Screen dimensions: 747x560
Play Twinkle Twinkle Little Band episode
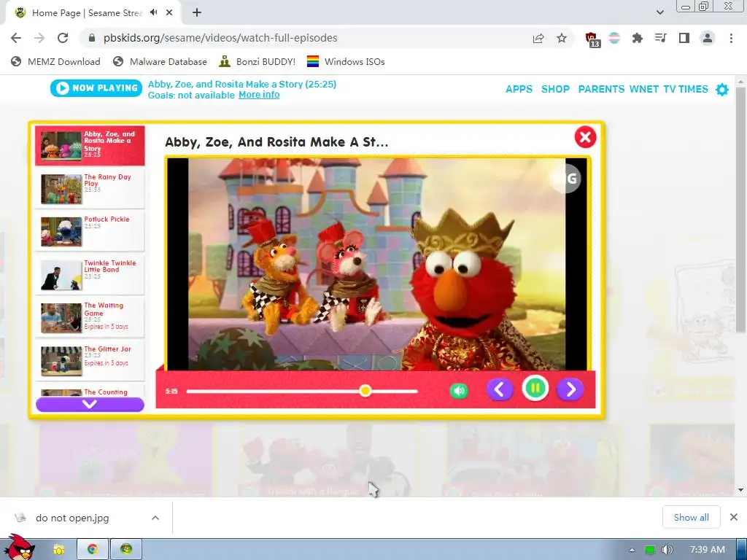[90, 274]
